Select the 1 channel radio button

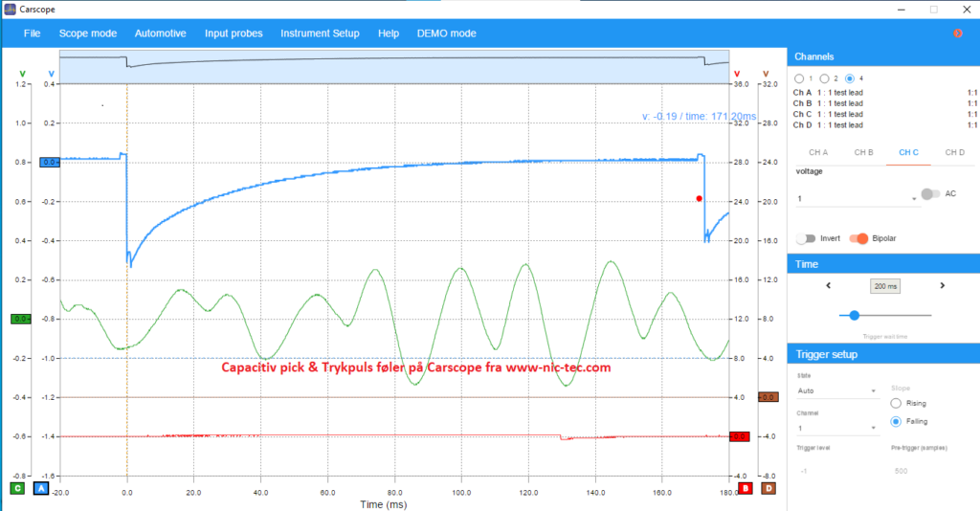click(799, 78)
